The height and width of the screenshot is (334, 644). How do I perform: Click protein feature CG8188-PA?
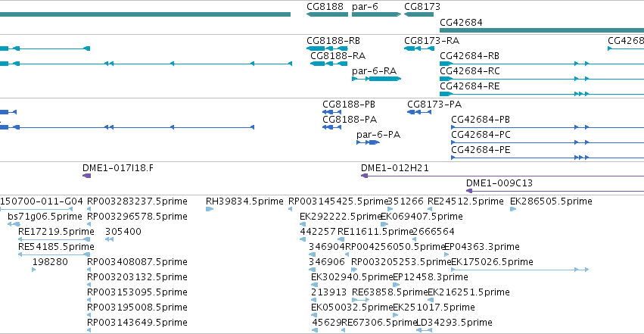coord(332,127)
